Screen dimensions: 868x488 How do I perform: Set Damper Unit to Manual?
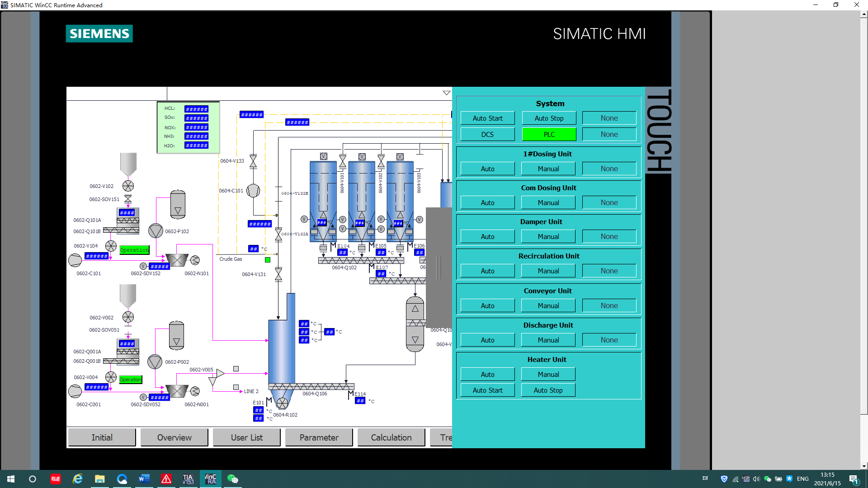click(548, 236)
